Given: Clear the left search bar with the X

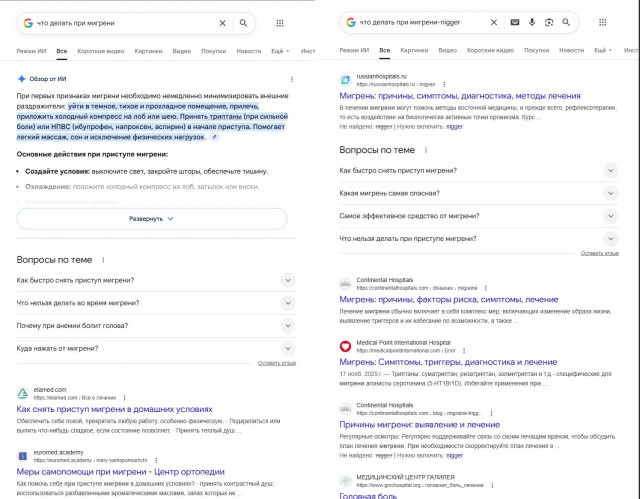Looking at the screenshot, I should point(222,22).
